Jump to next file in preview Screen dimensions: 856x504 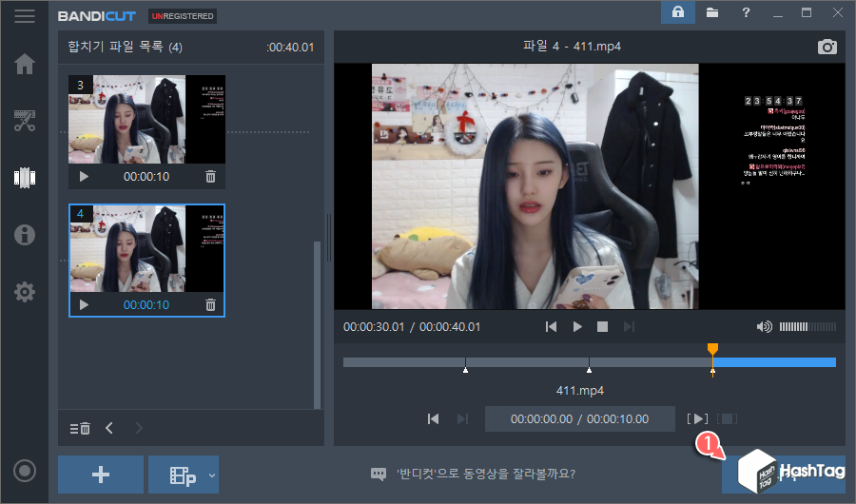[x=629, y=326]
